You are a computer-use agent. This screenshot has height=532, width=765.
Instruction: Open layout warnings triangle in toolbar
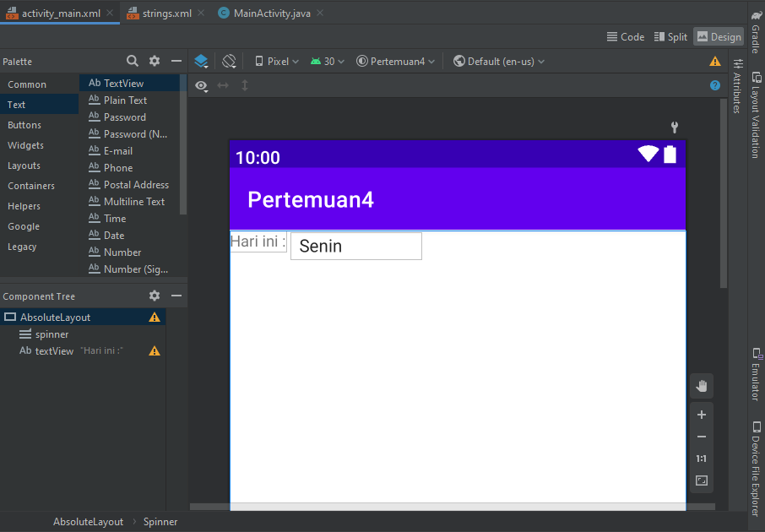coord(714,62)
